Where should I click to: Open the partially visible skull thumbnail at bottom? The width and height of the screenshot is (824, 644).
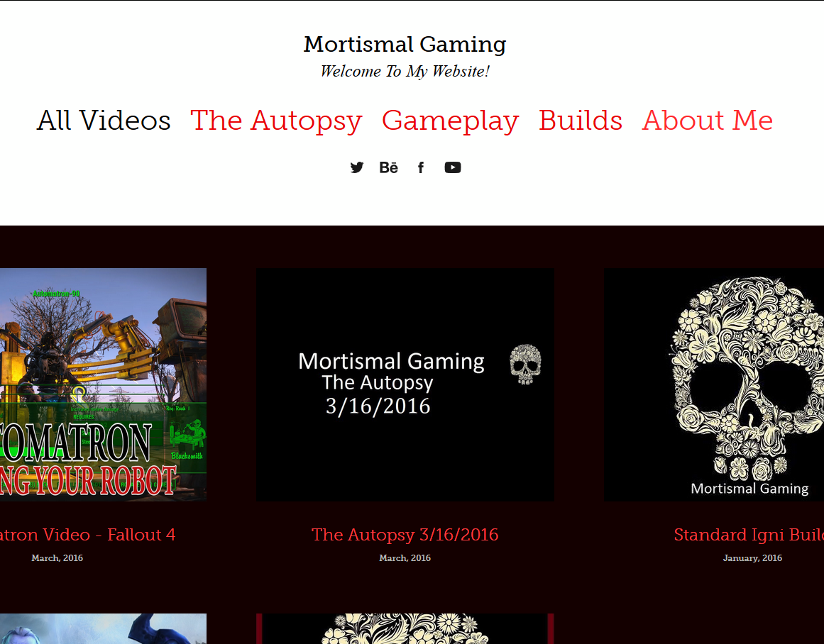[405, 629]
